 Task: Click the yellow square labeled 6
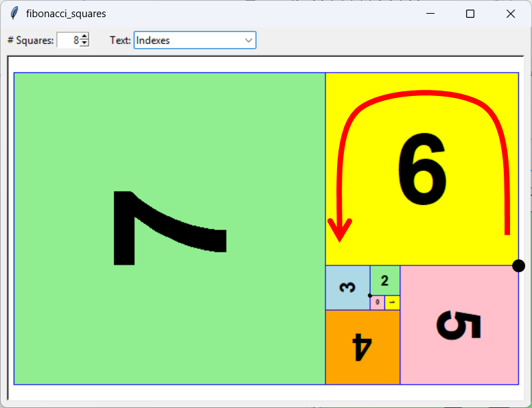pyautogui.click(x=422, y=169)
